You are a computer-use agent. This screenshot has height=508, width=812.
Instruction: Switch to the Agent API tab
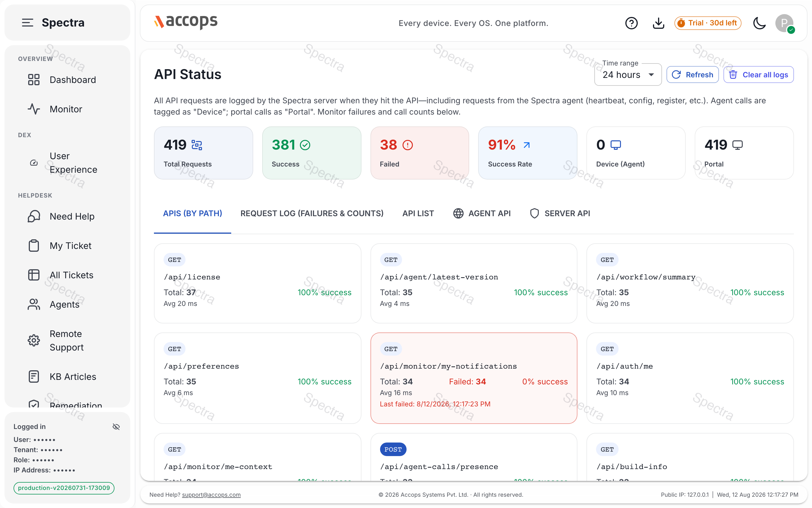482,213
